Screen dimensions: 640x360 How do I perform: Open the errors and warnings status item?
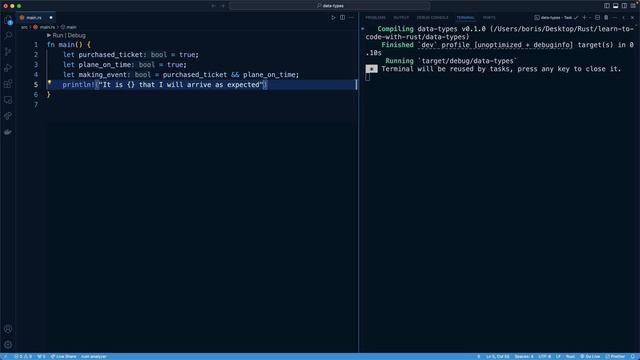click(23, 356)
